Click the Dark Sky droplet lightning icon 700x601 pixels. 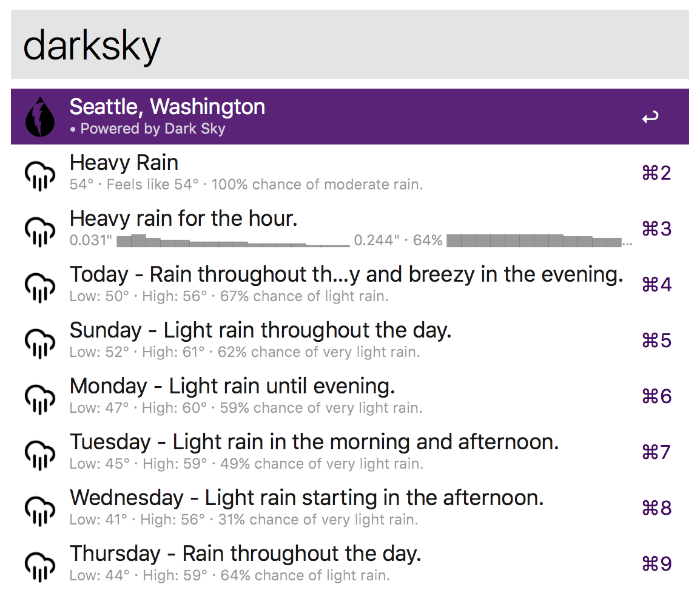pyautogui.click(x=40, y=117)
